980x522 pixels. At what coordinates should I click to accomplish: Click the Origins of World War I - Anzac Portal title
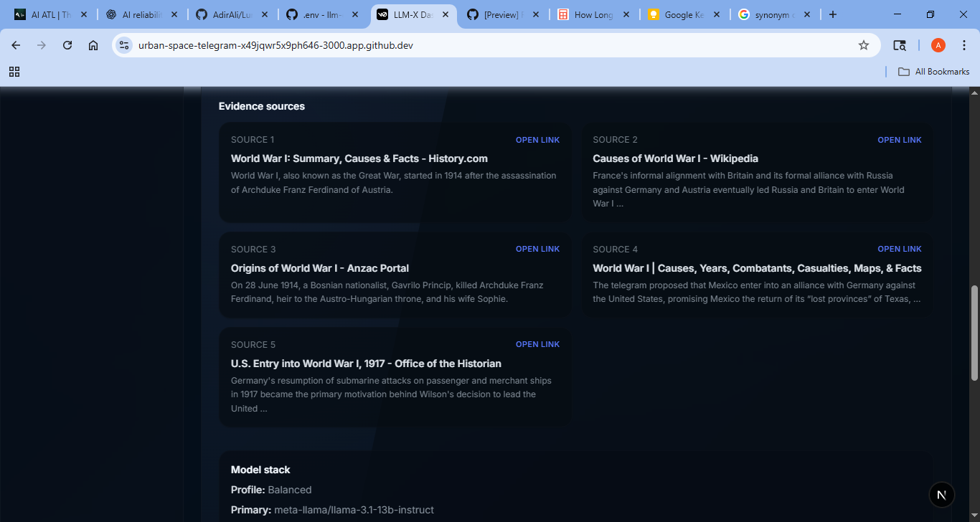(320, 268)
